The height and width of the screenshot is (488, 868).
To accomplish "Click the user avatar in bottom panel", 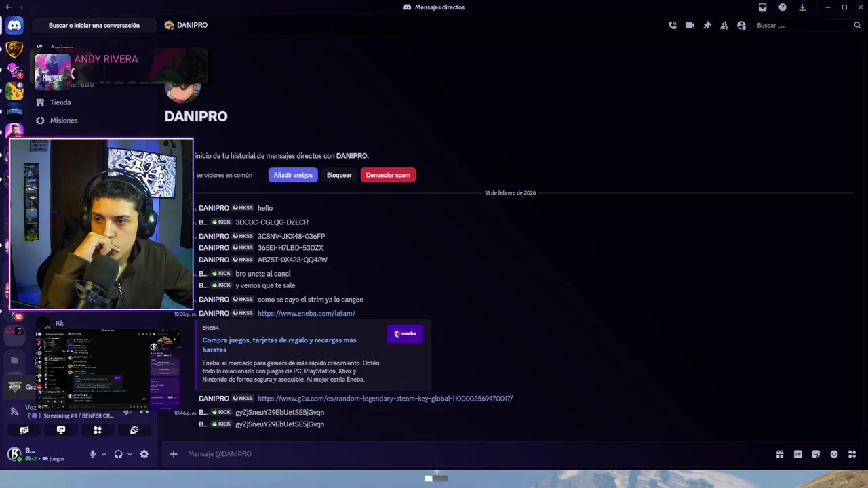I will pos(14,454).
